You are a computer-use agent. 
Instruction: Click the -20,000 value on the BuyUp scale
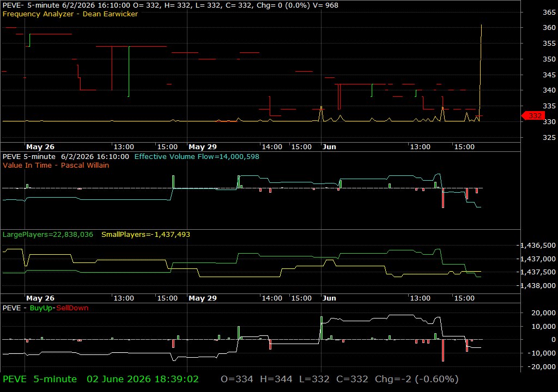tap(542, 366)
